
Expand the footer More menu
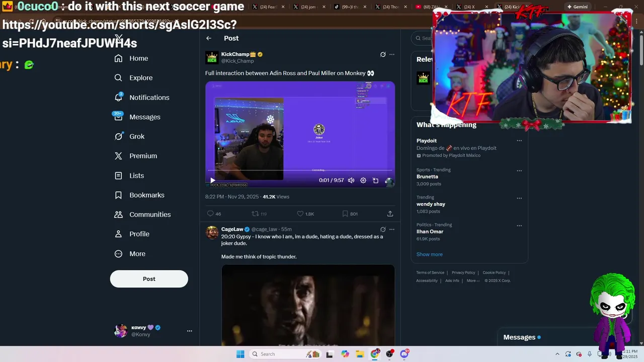(473, 281)
